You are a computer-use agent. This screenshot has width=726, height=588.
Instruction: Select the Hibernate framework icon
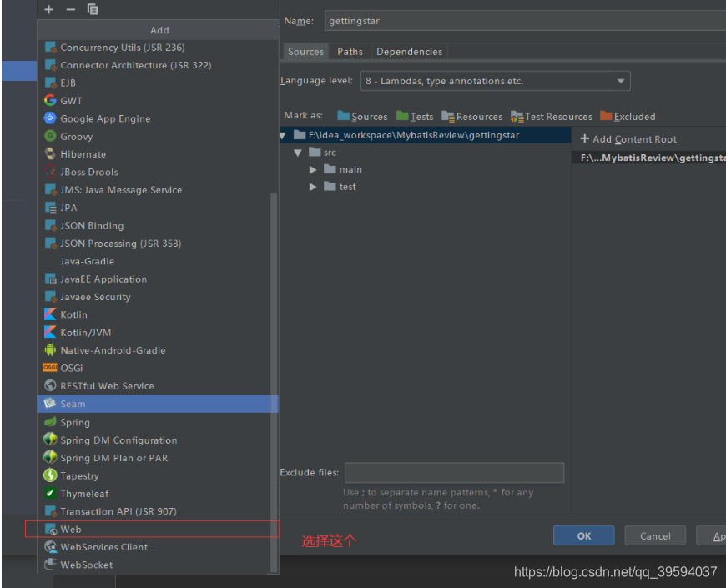pos(50,153)
